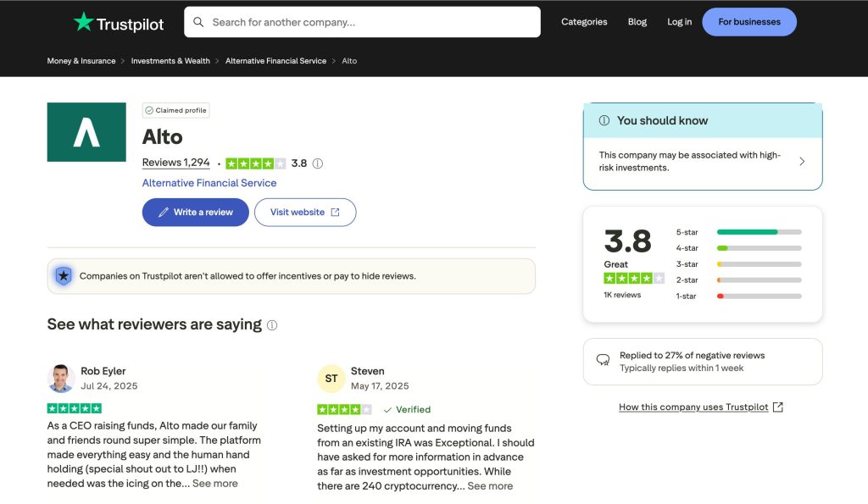Click the Alto company logo
Screen dimensions: 868x504
86,132
